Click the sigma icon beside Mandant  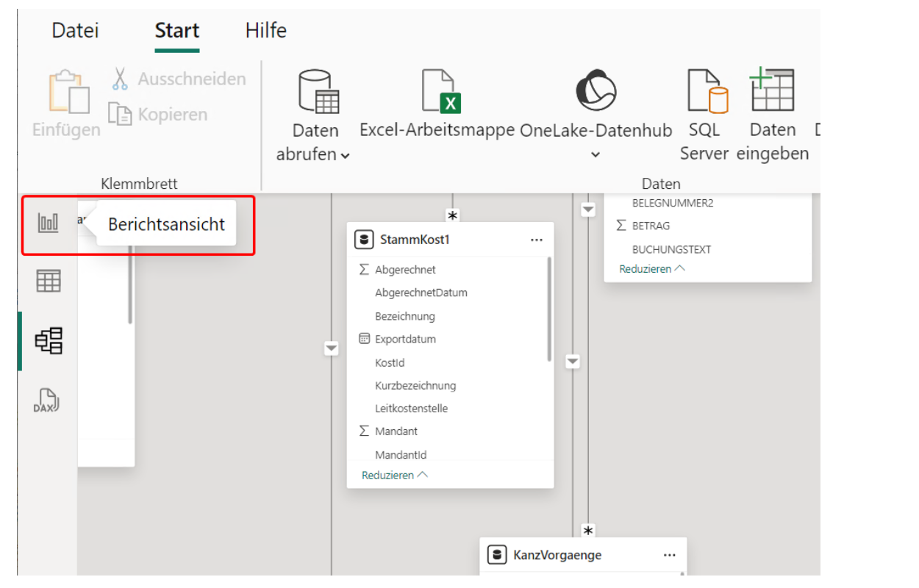pos(364,431)
